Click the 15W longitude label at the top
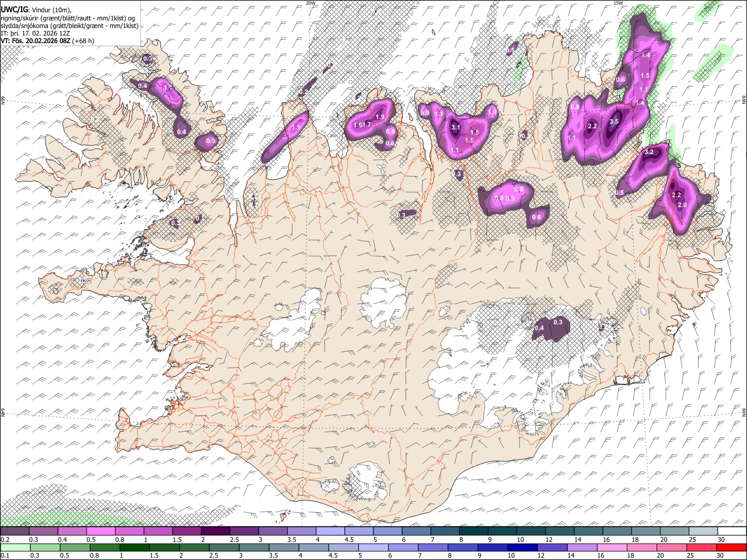 (618, 3)
